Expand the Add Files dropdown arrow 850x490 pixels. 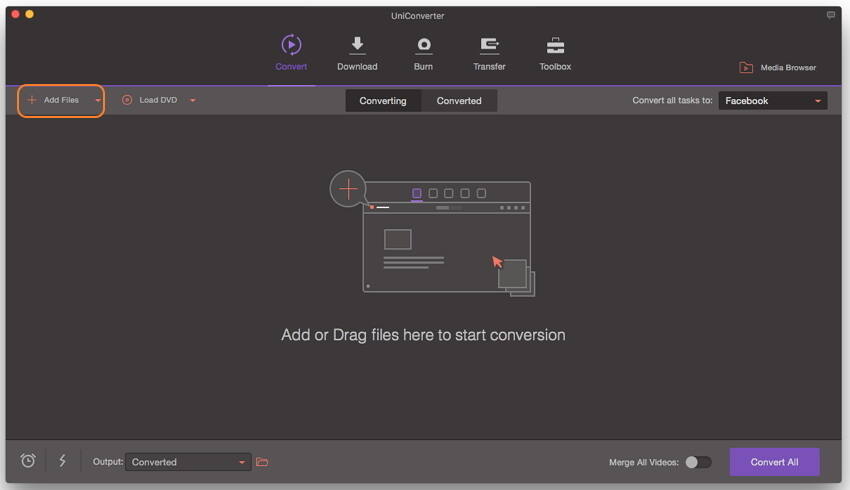click(x=98, y=100)
